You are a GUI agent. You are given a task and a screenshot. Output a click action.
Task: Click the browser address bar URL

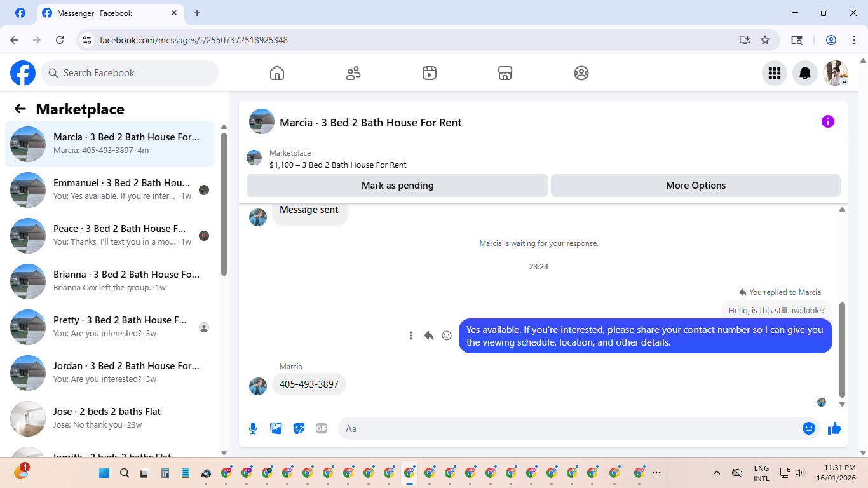(194, 40)
